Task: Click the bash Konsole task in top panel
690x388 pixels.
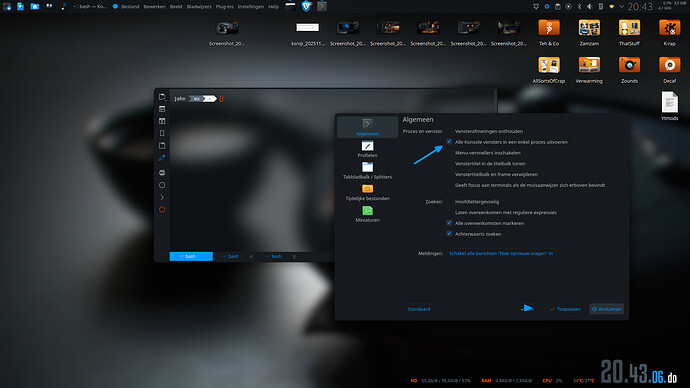Action: [x=89, y=7]
